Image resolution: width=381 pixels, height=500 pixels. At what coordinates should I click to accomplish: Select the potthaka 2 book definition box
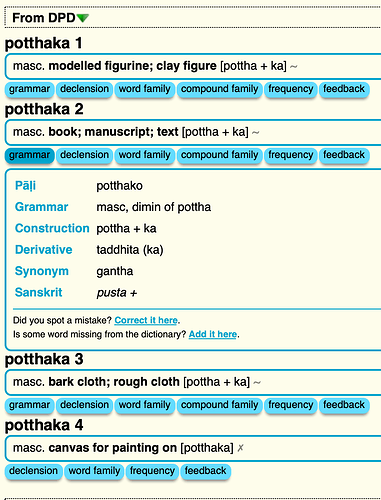coord(193,132)
